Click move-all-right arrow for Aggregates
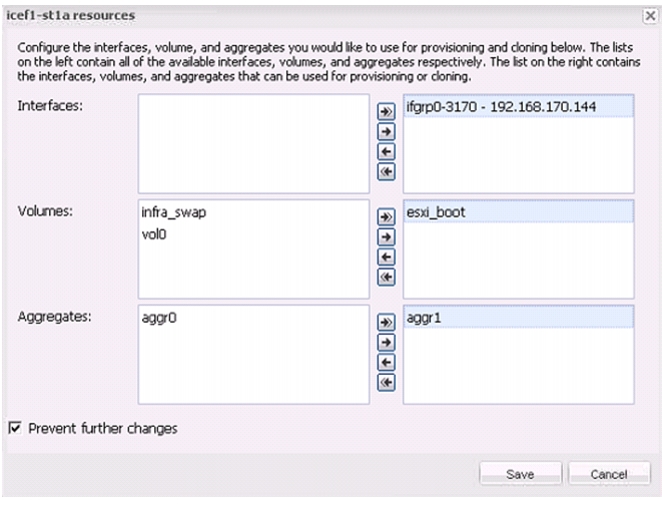 386,323
